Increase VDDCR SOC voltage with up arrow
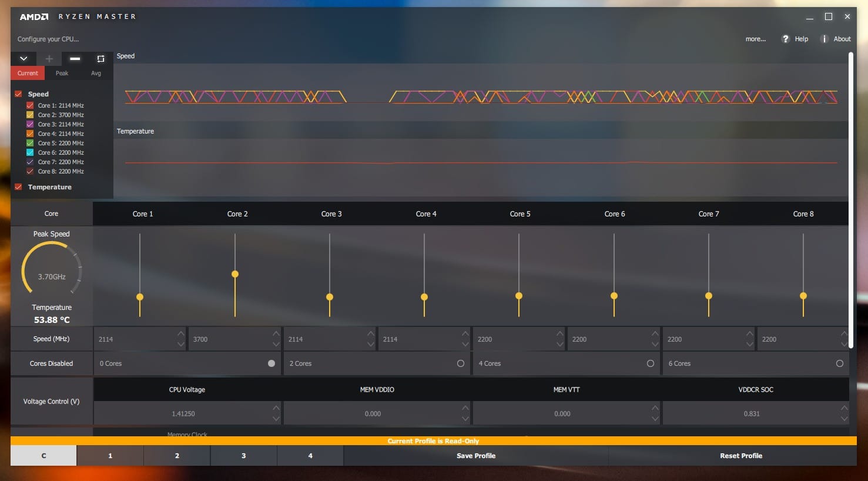This screenshot has height=481, width=868. coord(844,408)
